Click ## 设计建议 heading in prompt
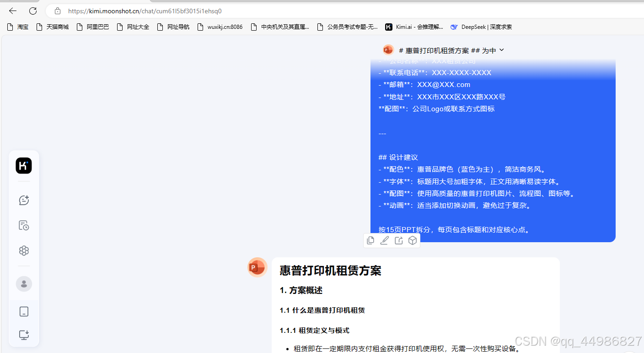Screen dimensions: 644x353 pos(398,157)
